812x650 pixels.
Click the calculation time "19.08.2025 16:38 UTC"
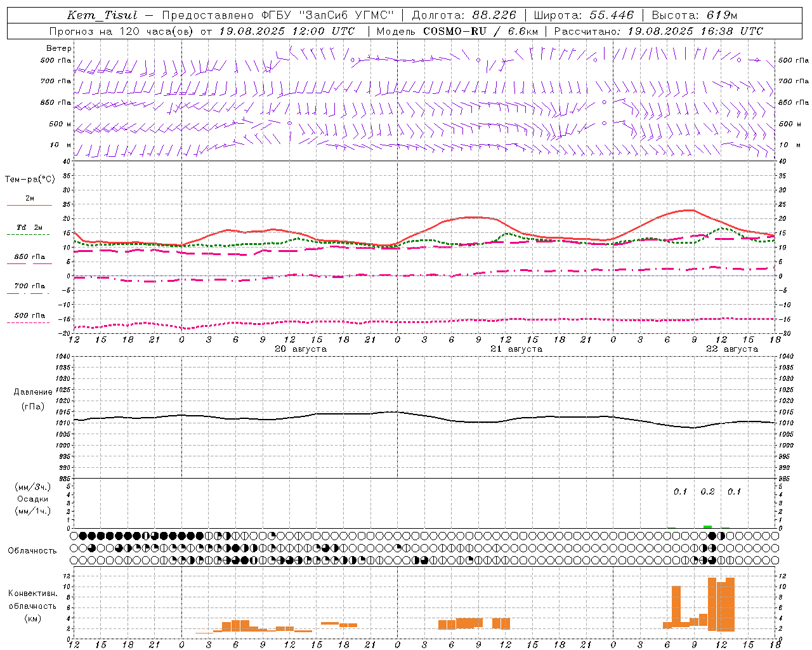[x=695, y=31]
